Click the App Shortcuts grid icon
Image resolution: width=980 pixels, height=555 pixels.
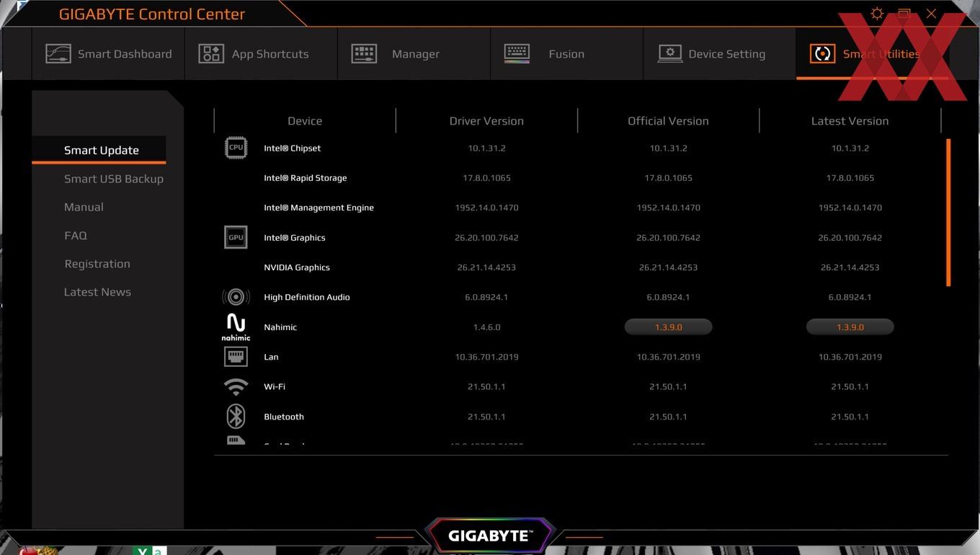tap(211, 54)
